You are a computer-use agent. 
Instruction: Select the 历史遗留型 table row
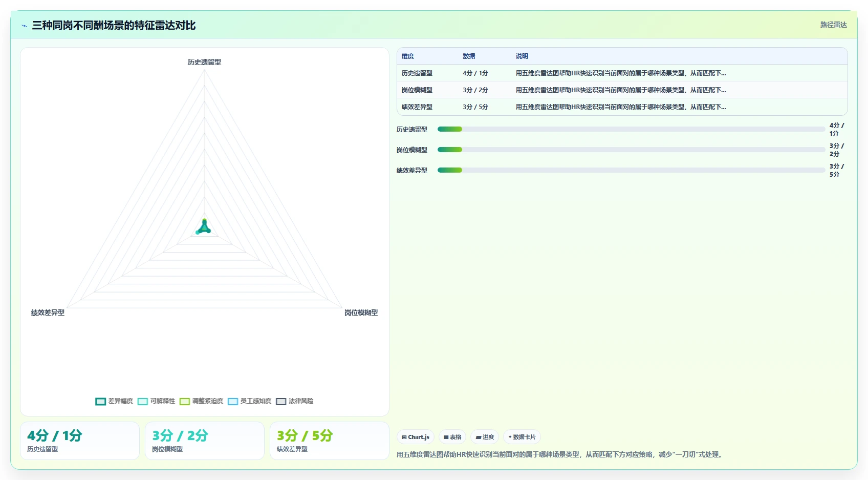622,73
